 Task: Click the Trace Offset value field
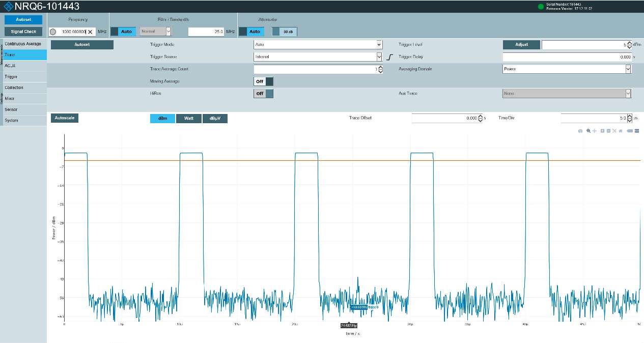point(444,118)
